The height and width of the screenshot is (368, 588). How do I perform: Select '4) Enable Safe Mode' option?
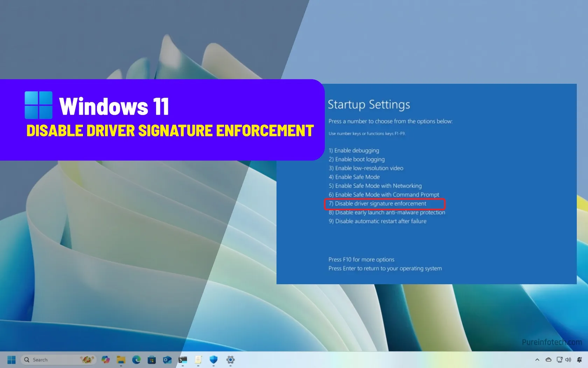coord(354,177)
